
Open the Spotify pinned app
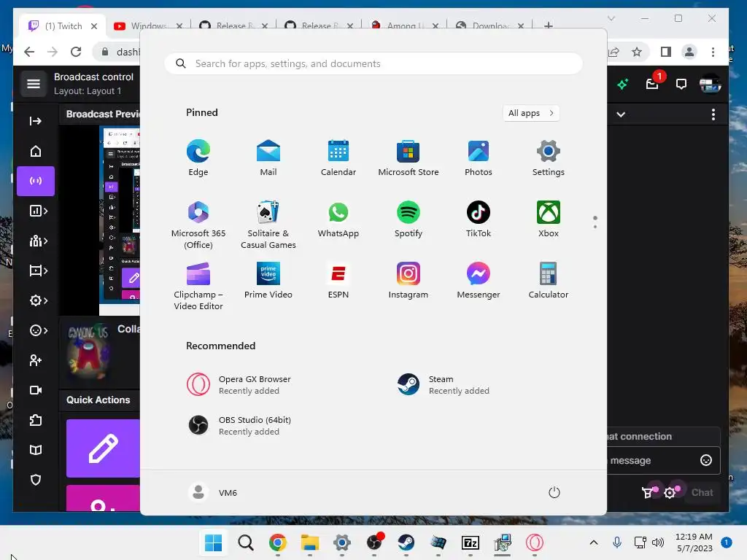pos(409,219)
